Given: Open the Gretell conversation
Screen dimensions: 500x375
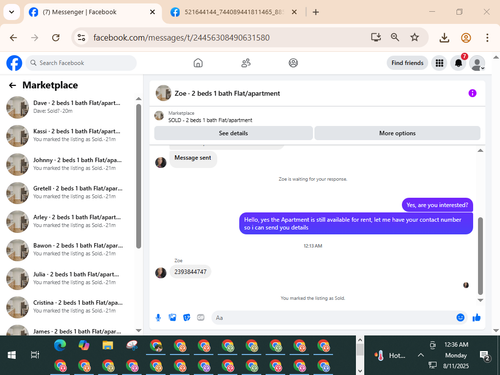Looking at the screenshot, I should (67, 192).
